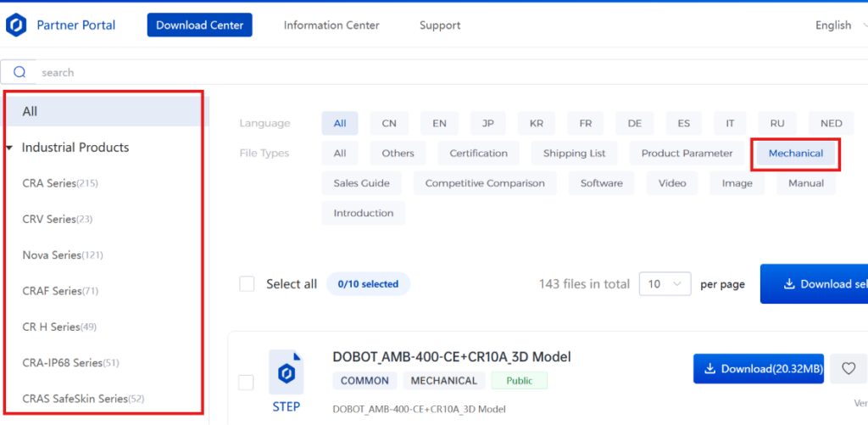
Task: Filter file types by Product Parameter
Action: coord(687,153)
